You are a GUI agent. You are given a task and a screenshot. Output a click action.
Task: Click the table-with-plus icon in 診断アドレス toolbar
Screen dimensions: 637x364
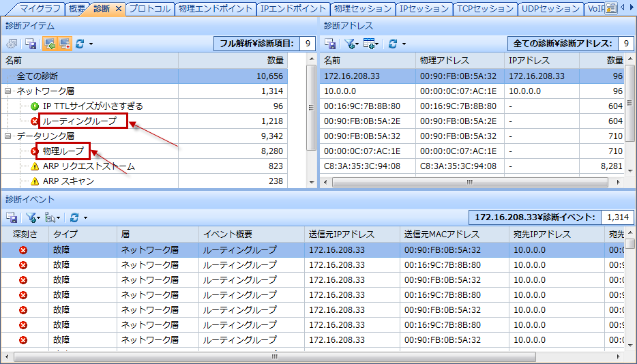[x=370, y=44]
